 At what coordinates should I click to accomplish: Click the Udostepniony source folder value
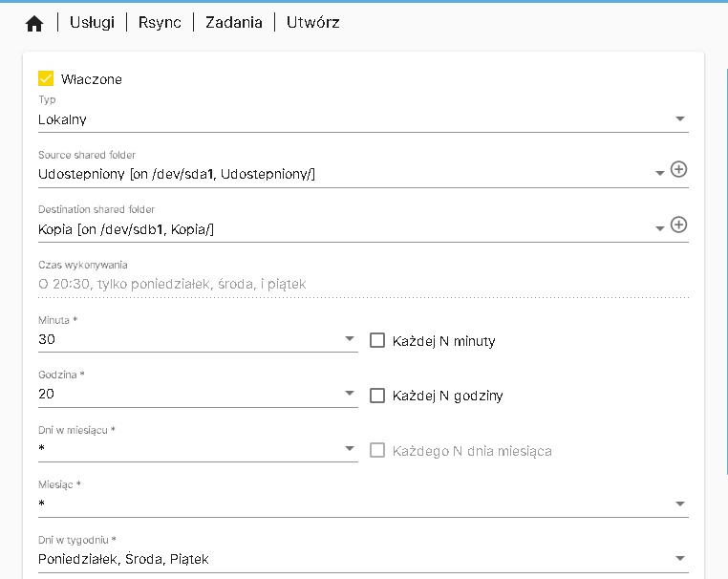coord(177,174)
